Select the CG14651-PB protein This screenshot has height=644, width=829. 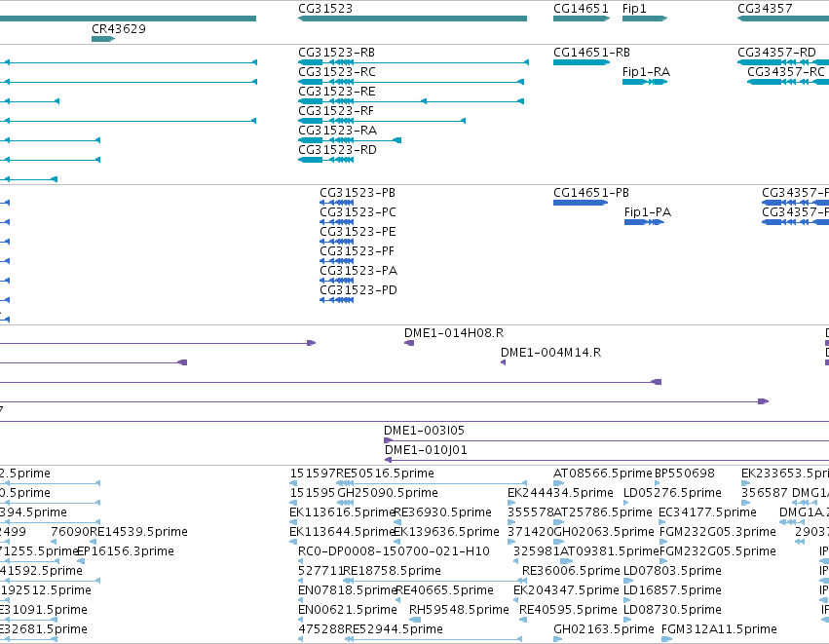[581, 203]
